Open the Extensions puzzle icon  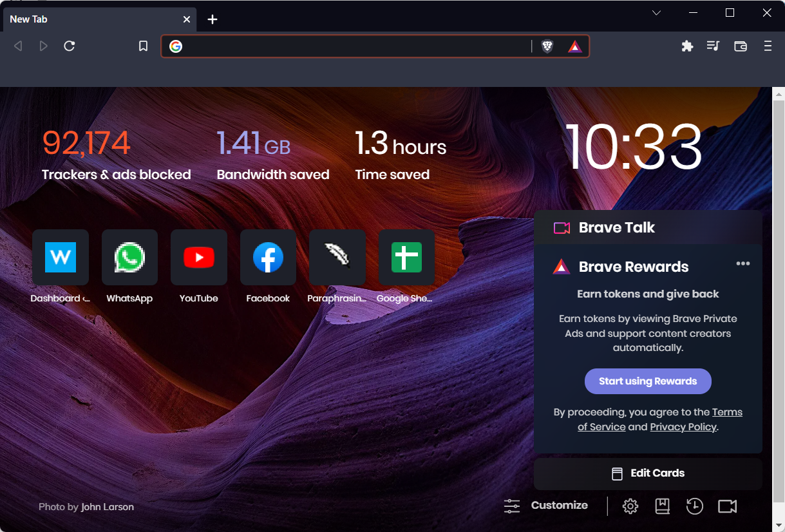tap(687, 46)
